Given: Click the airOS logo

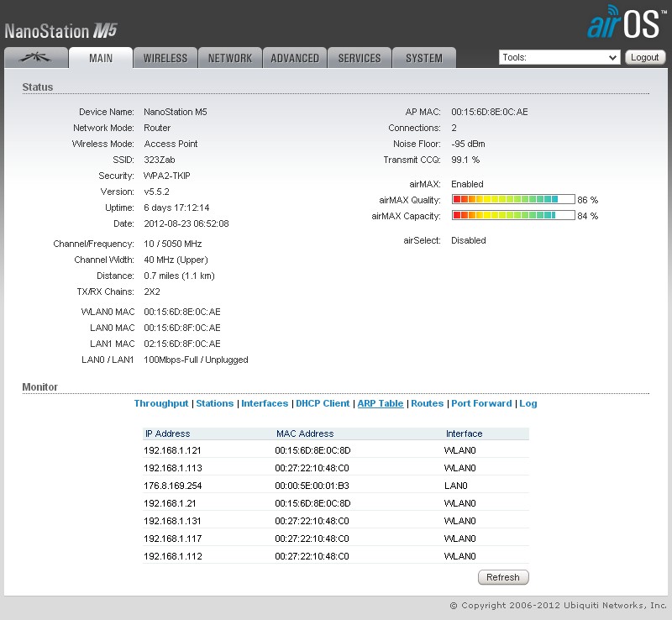Looking at the screenshot, I should (627, 23).
